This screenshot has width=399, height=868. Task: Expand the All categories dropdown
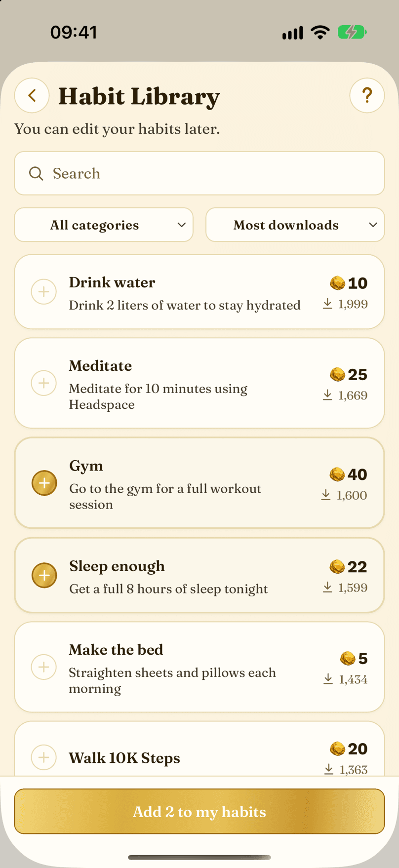pos(104,225)
